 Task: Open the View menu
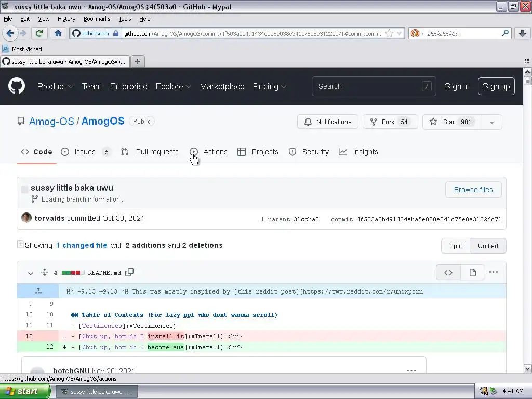44,19
